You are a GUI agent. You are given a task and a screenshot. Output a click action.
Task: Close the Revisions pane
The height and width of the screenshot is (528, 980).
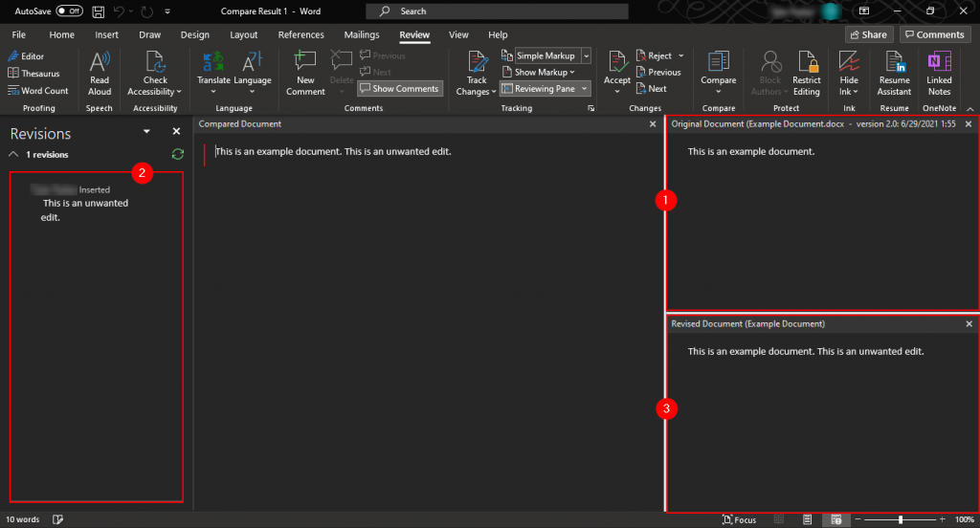(x=176, y=131)
